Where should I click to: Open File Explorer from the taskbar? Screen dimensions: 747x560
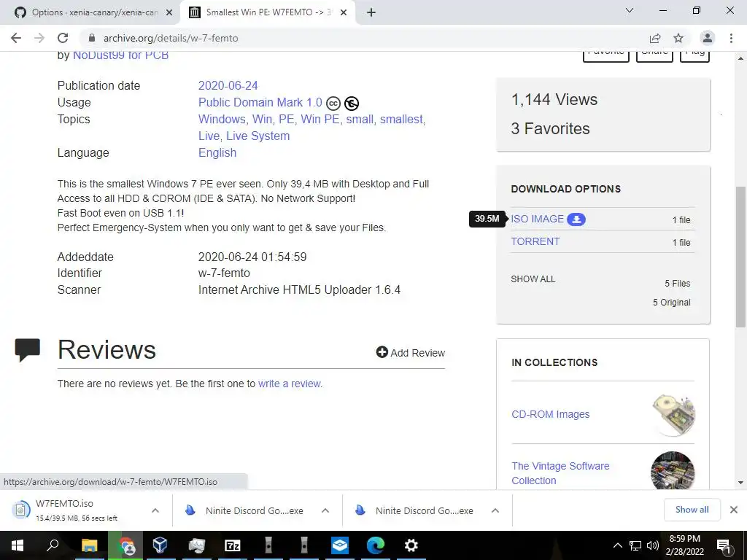[89, 545]
